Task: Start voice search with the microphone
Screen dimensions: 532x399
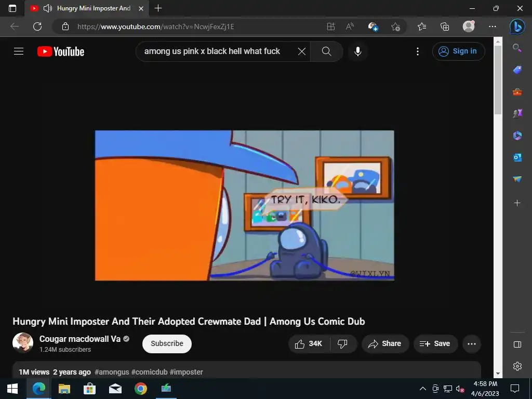Action: [x=357, y=51]
